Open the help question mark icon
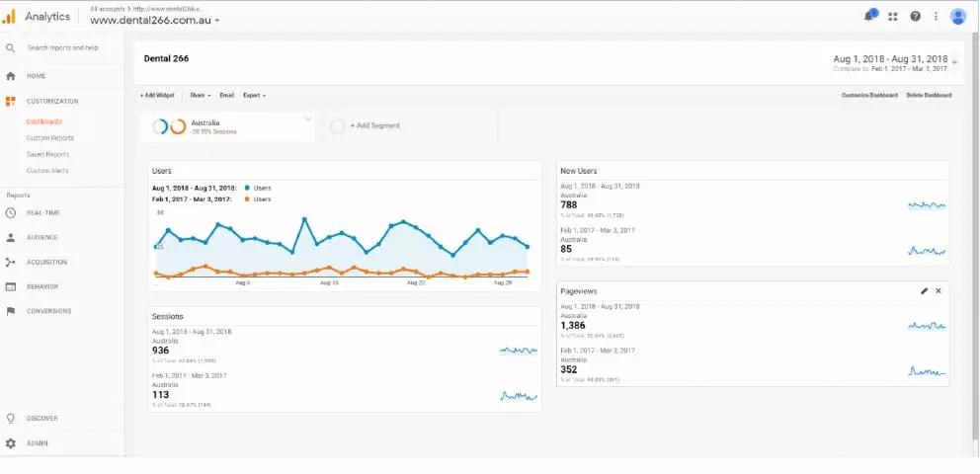The width and height of the screenshot is (980, 474). point(915,16)
